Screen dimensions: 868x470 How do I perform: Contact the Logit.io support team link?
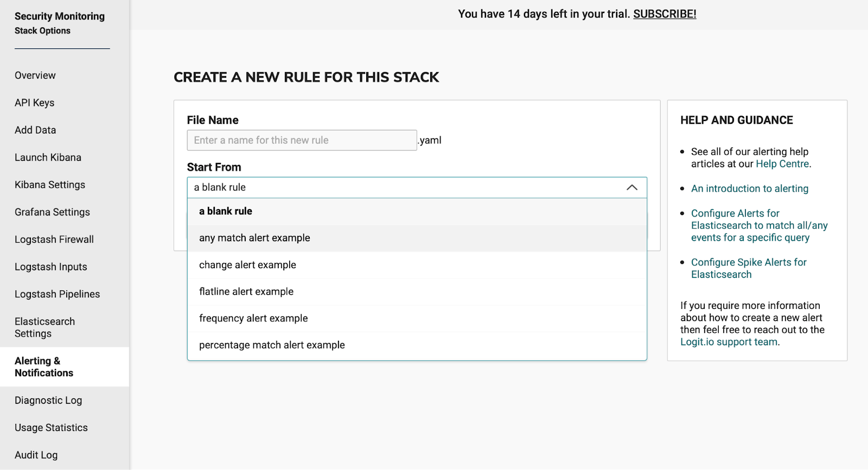click(x=729, y=342)
